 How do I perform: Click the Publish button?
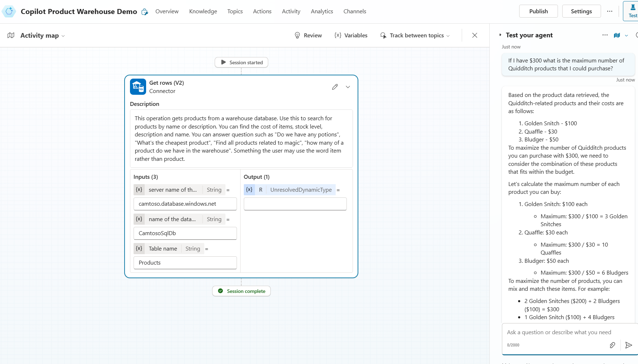[x=538, y=11]
